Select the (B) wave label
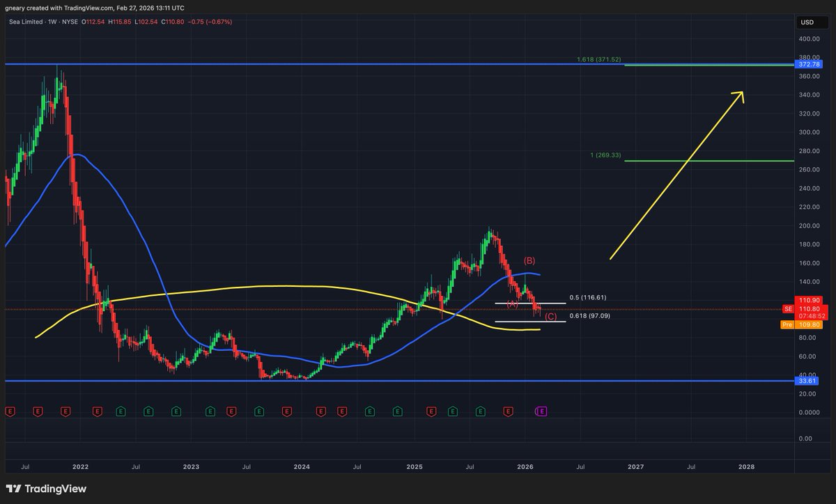Image resolution: width=836 pixels, height=504 pixels. point(529,260)
